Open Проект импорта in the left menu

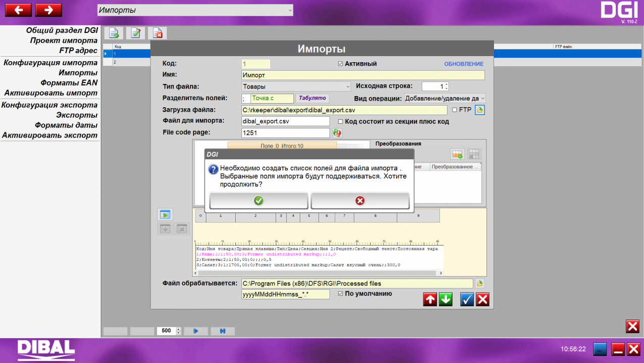pyautogui.click(x=64, y=40)
